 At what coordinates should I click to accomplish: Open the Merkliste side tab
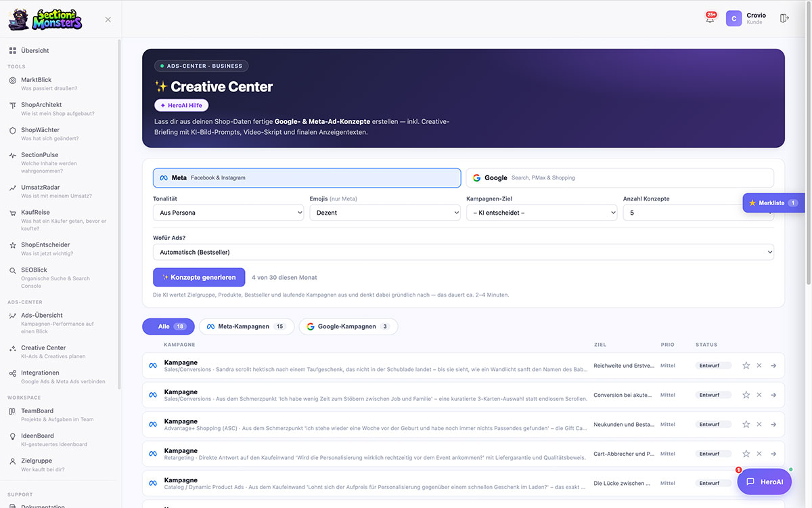pos(774,203)
